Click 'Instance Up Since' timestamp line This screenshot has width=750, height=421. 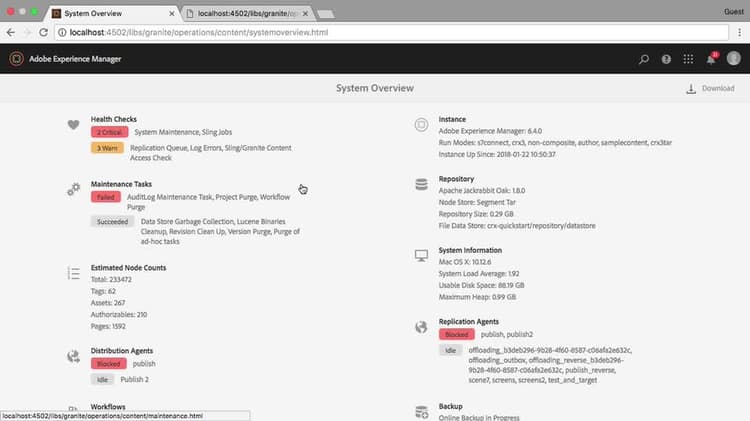click(497, 155)
